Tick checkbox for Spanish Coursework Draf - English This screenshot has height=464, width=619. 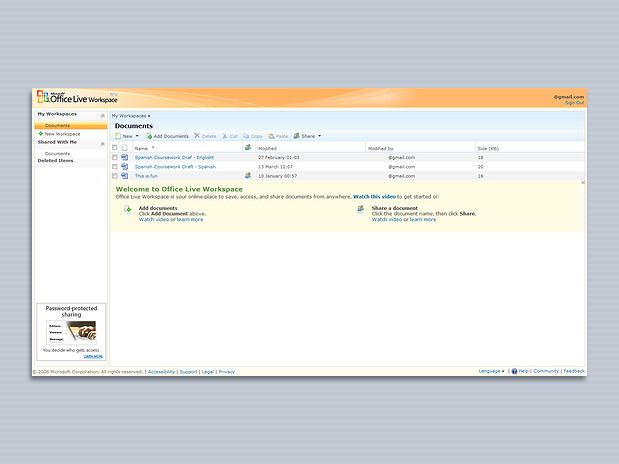115,157
